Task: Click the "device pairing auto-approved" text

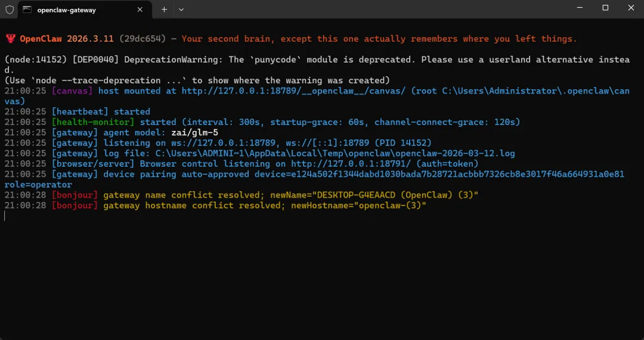Action: coord(176,174)
